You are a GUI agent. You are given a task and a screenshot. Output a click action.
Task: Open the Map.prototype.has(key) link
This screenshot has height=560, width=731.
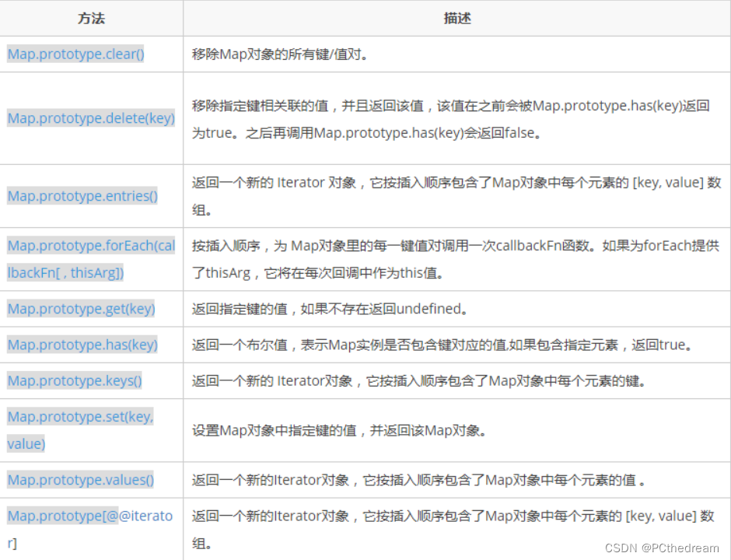[82, 345]
